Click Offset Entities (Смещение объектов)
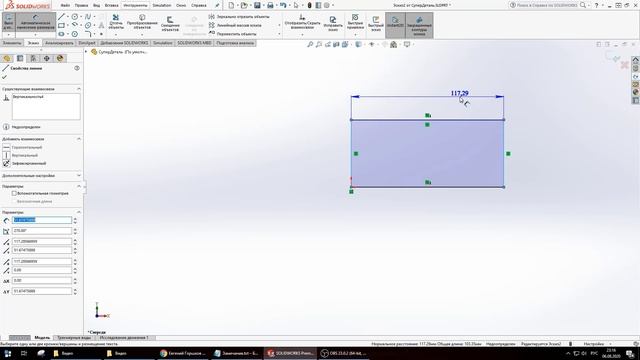Image resolution: width=640 pixels, height=360 pixels. pos(170,24)
